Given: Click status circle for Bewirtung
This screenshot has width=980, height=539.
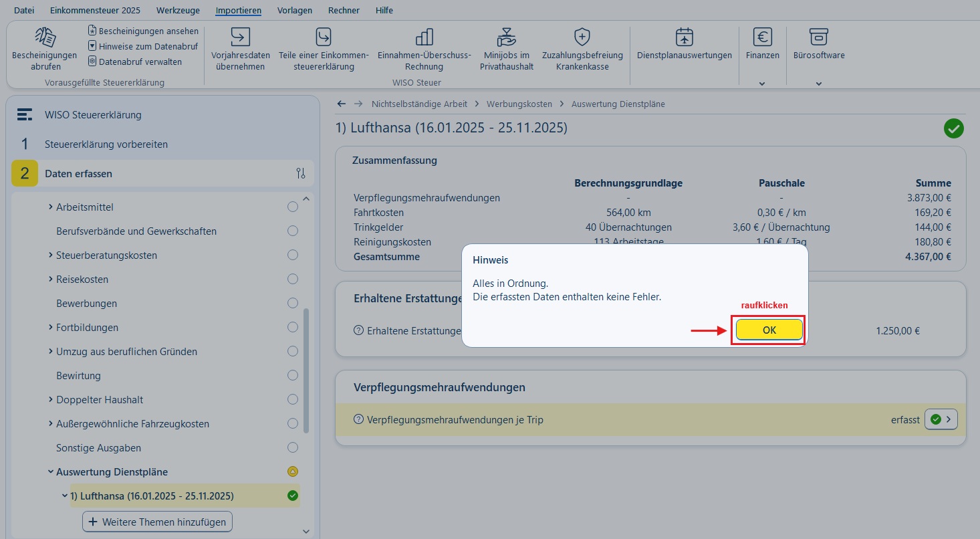Looking at the screenshot, I should tap(292, 376).
